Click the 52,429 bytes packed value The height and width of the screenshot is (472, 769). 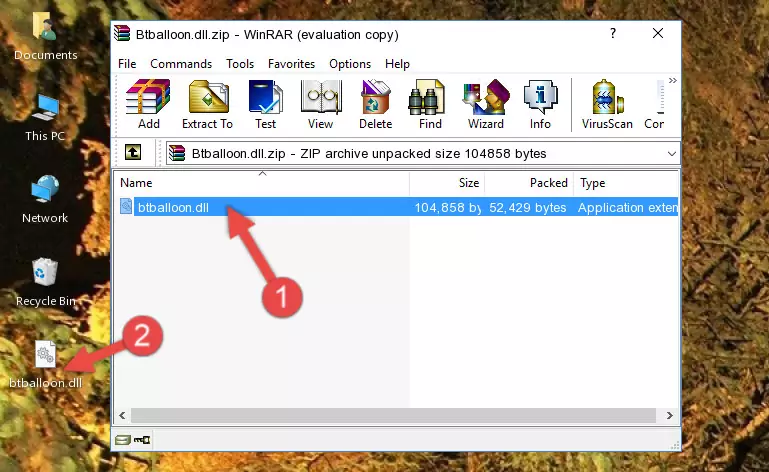(528, 208)
